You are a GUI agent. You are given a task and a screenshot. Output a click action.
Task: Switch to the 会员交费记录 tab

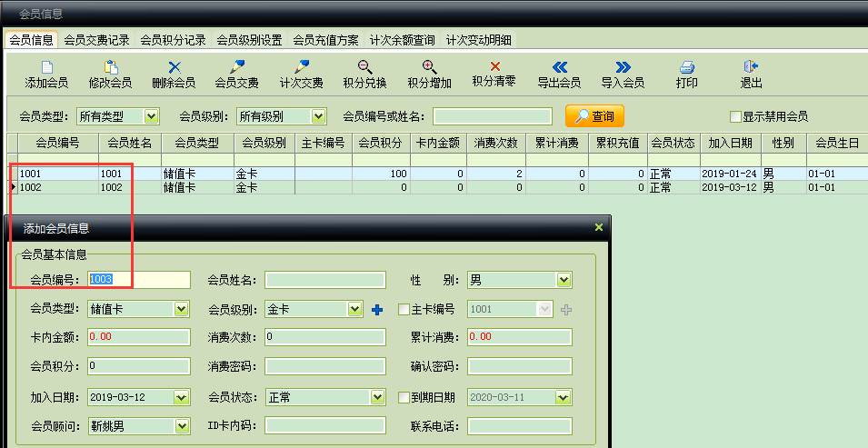point(97,40)
